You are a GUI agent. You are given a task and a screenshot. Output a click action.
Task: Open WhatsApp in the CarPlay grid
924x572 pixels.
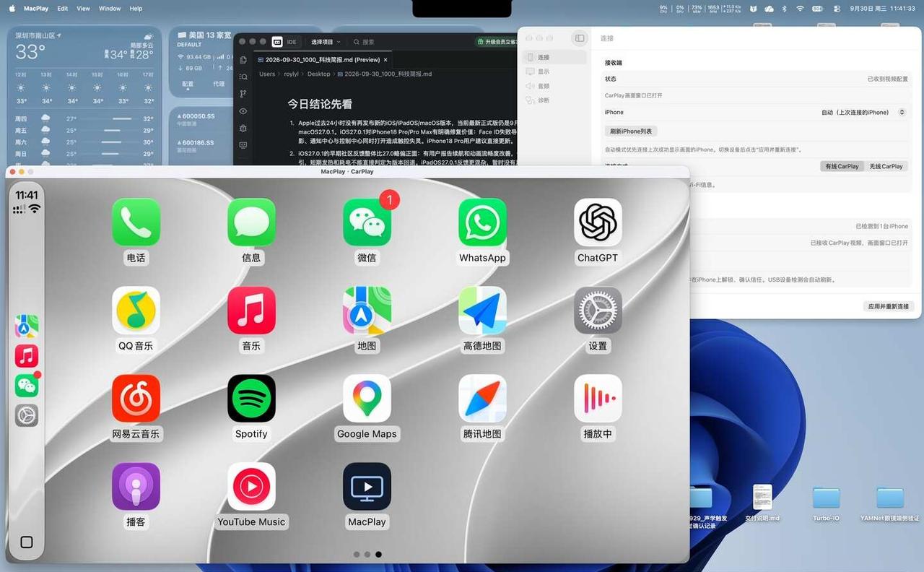pos(482,222)
